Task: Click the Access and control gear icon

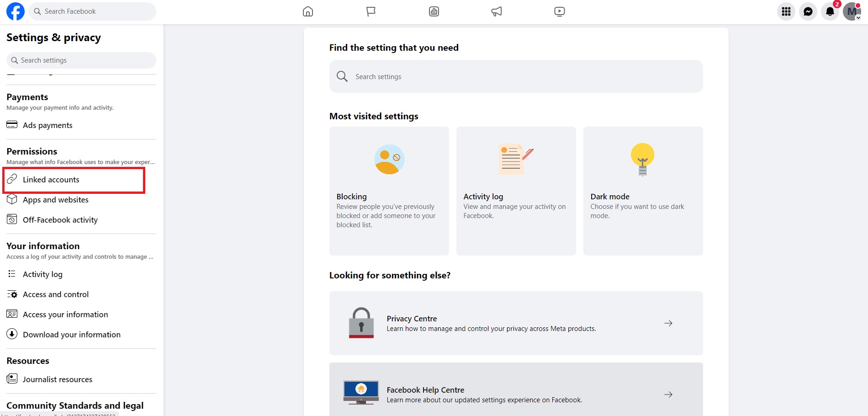Action: coord(12,294)
